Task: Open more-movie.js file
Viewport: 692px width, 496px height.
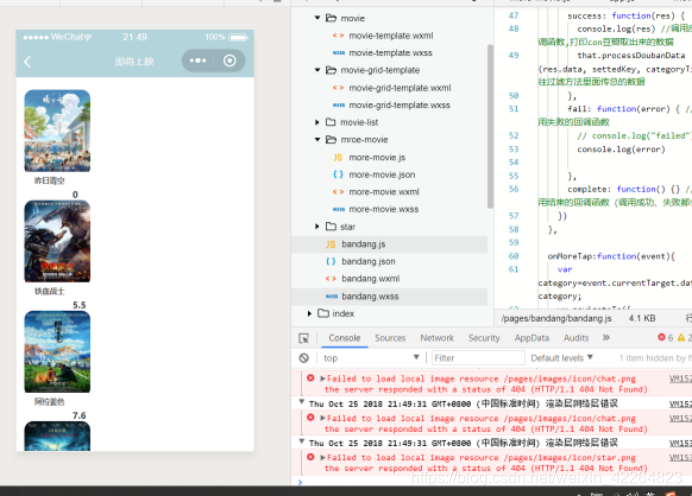Action: [377, 157]
